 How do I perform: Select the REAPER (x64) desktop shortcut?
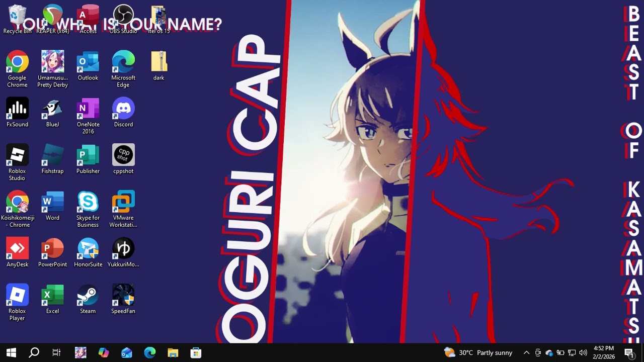click(52, 19)
